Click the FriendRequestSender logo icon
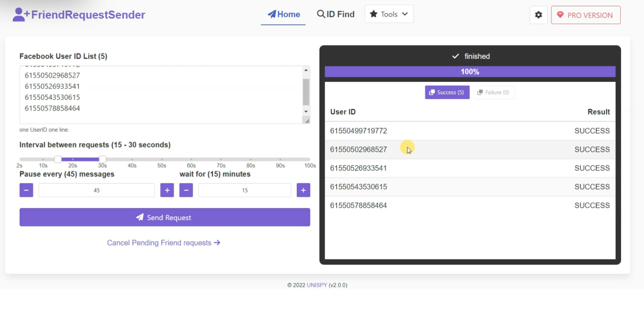This screenshot has width=644, height=314. pos(21,15)
